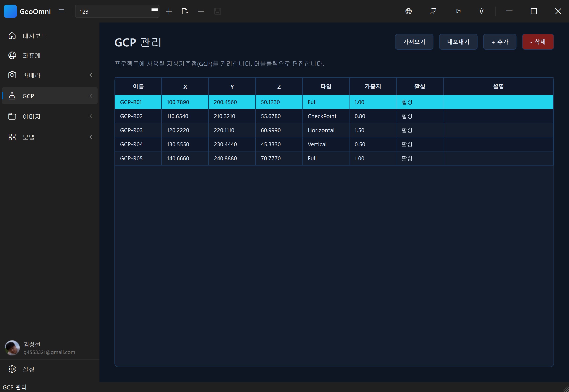The width and height of the screenshot is (569, 392).
Task: Open the 123 project dropdown
Action: tap(117, 11)
